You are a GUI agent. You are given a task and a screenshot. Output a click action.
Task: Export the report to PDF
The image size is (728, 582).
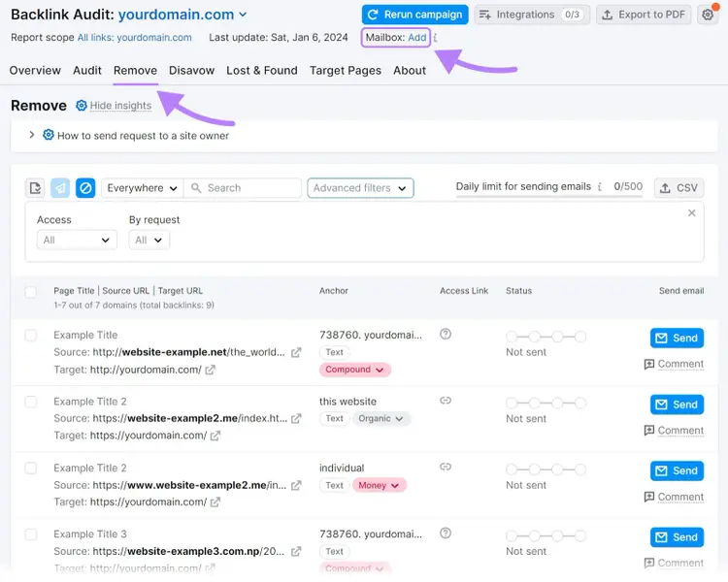point(644,15)
